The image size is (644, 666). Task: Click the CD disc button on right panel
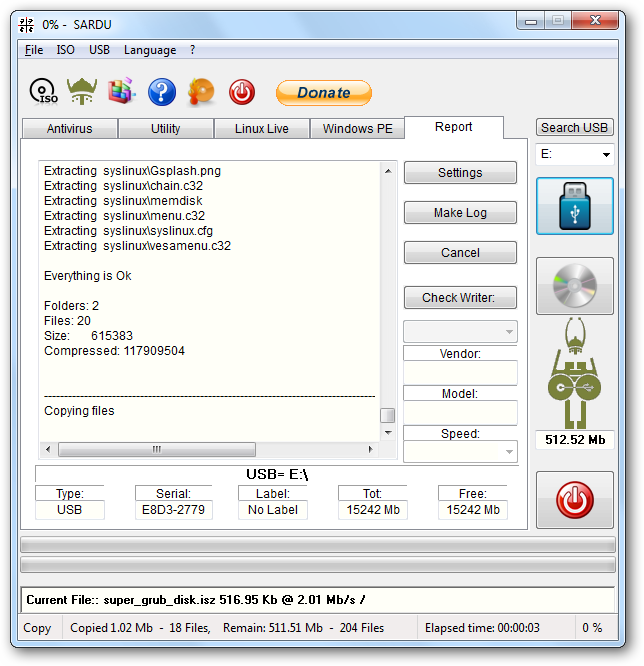coord(574,286)
